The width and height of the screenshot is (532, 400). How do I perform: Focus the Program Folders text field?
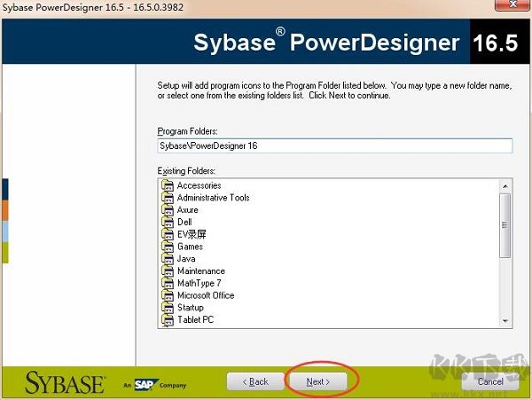click(335, 145)
